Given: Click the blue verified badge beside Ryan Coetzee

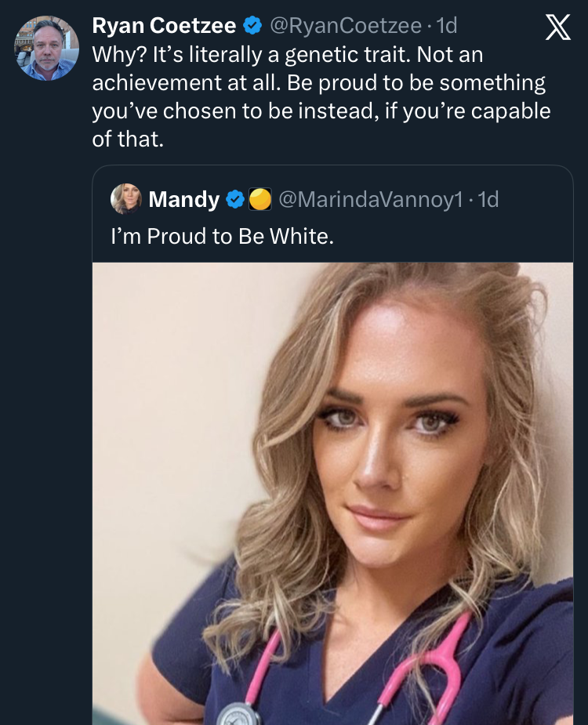Looking at the screenshot, I should (252, 26).
